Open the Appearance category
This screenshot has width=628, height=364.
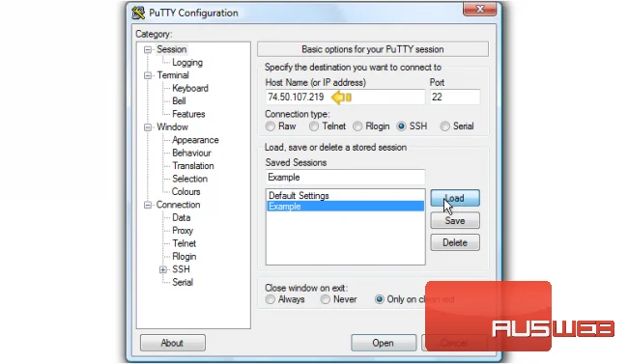(195, 140)
